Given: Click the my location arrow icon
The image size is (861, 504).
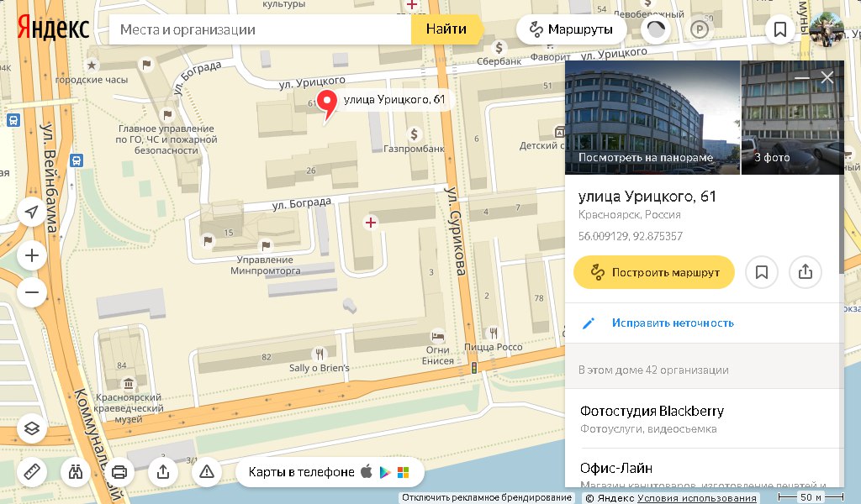Looking at the screenshot, I should pyautogui.click(x=32, y=212).
